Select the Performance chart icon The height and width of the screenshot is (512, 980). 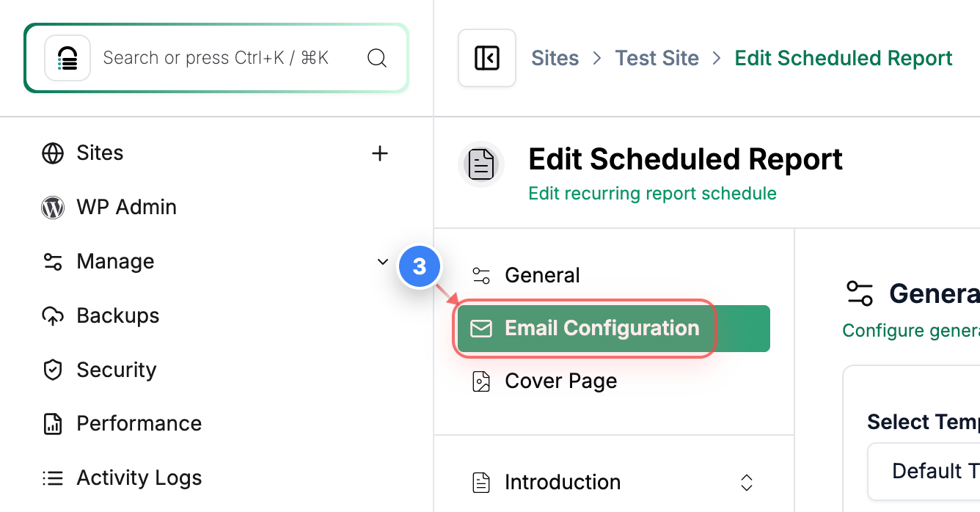point(52,423)
